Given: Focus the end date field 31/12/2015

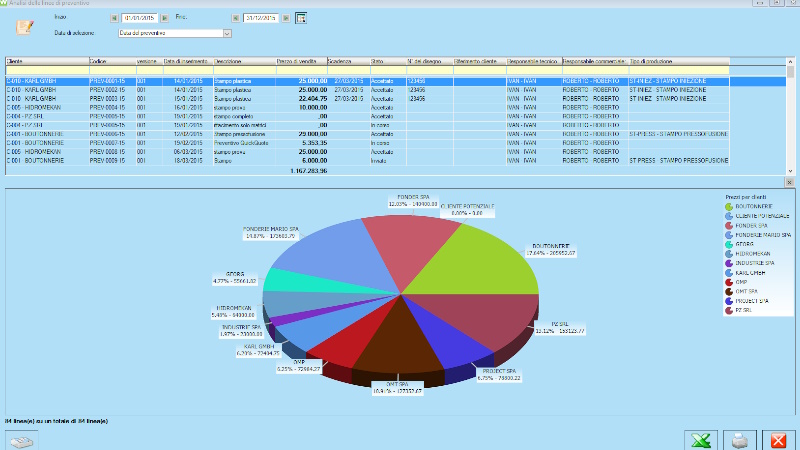Looking at the screenshot, I should 261,18.
